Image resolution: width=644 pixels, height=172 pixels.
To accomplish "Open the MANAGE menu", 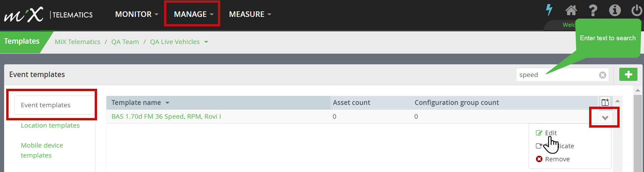I will point(194,14).
